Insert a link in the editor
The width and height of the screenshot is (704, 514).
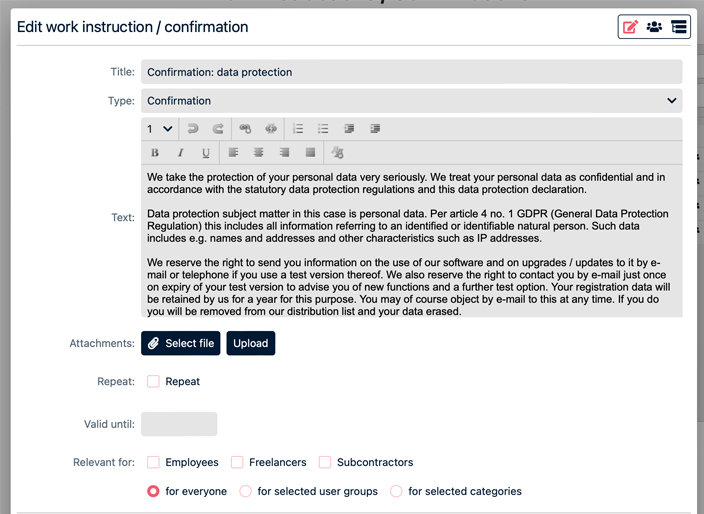tap(245, 129)
